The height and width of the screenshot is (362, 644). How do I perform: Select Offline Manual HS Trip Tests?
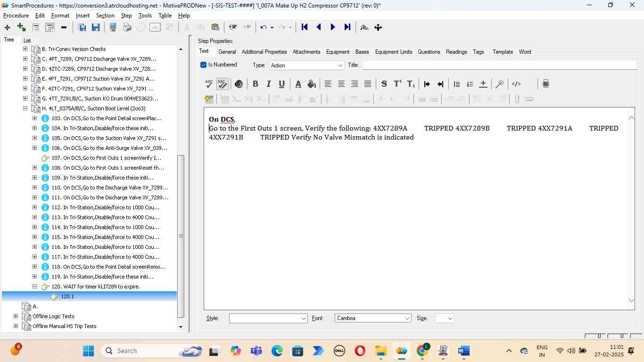[64, 326]
